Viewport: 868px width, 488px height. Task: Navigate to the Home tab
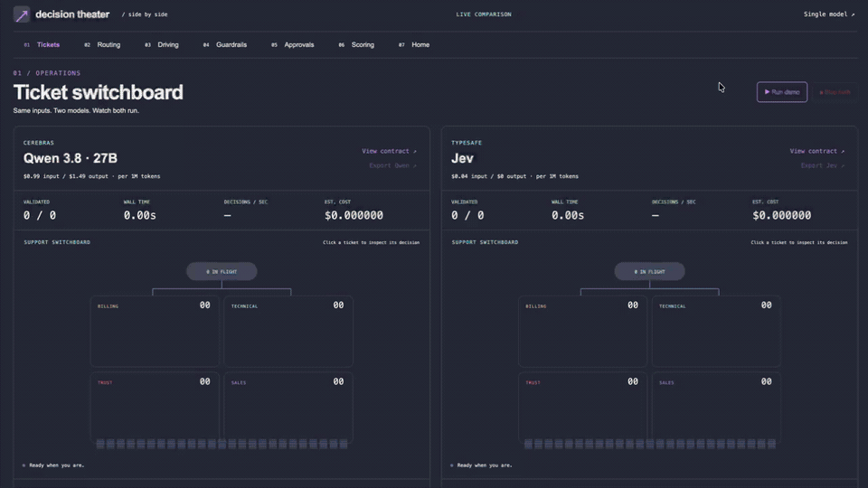click(414, 45)
